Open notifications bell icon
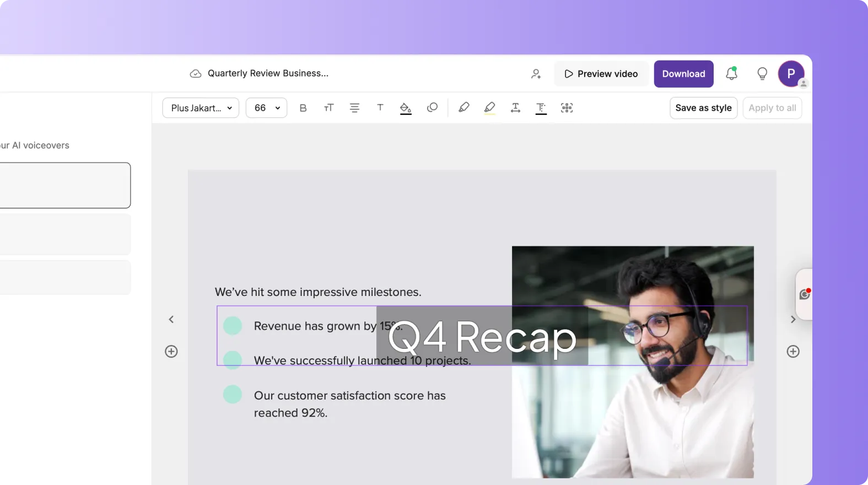 tap(731, 73)
